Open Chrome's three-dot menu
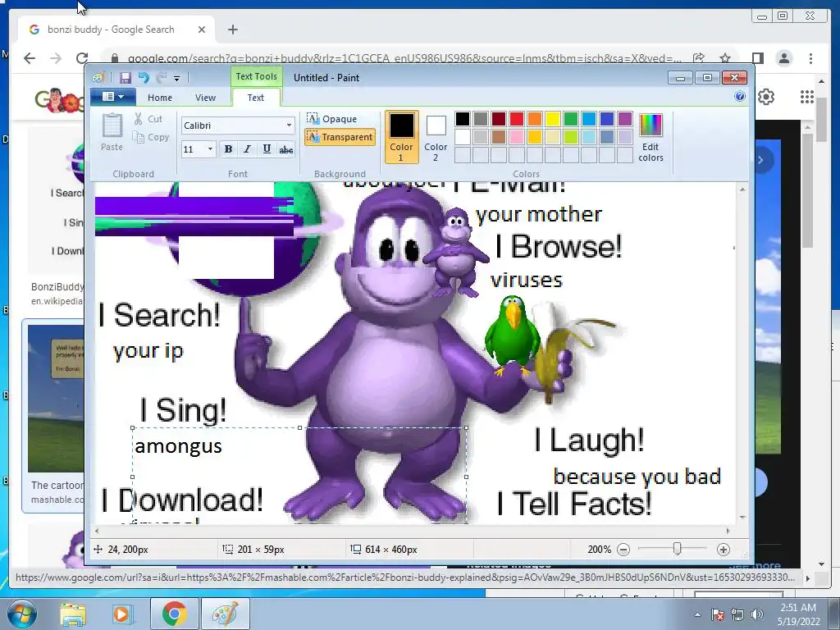The image size is (840, 630). [x=810, y=58]
